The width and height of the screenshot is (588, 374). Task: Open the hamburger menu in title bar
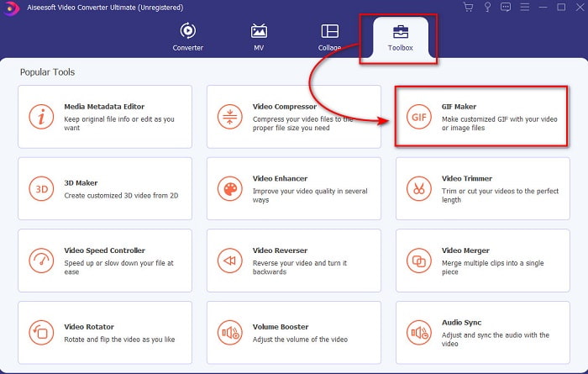(x=525, y=7)
